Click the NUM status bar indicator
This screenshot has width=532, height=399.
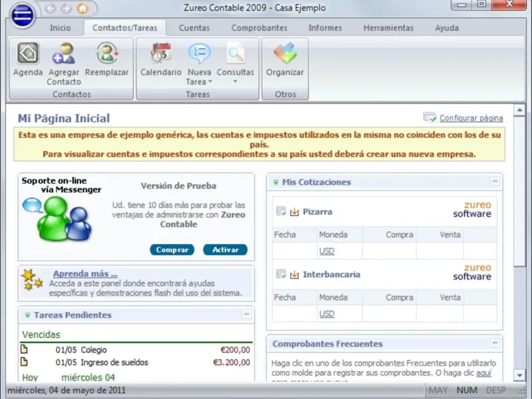467,390
